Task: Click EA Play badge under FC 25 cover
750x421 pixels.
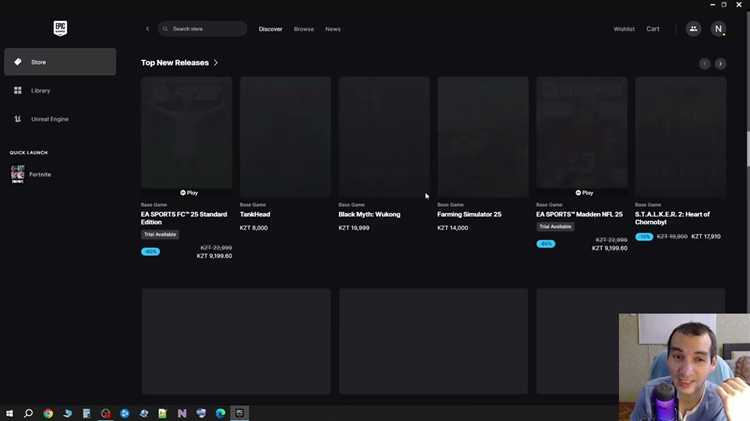Action: point(189,193)
